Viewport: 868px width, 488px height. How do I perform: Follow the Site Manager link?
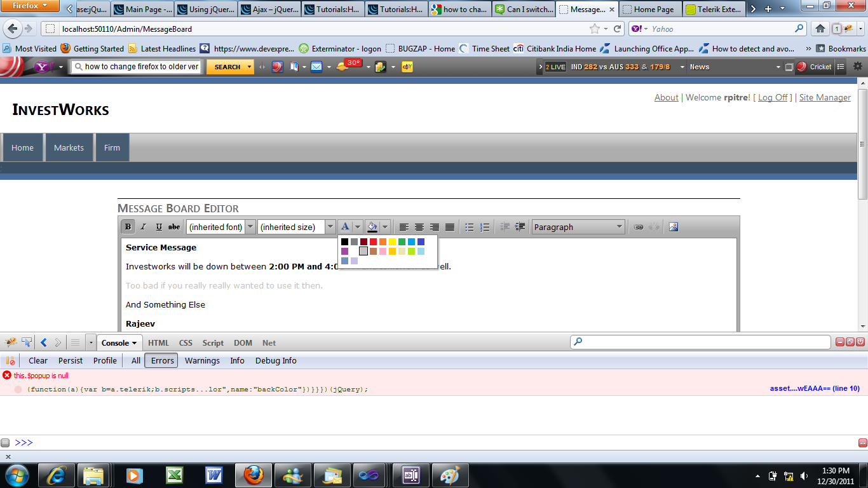pyautogui.click(x=825, y=97)
